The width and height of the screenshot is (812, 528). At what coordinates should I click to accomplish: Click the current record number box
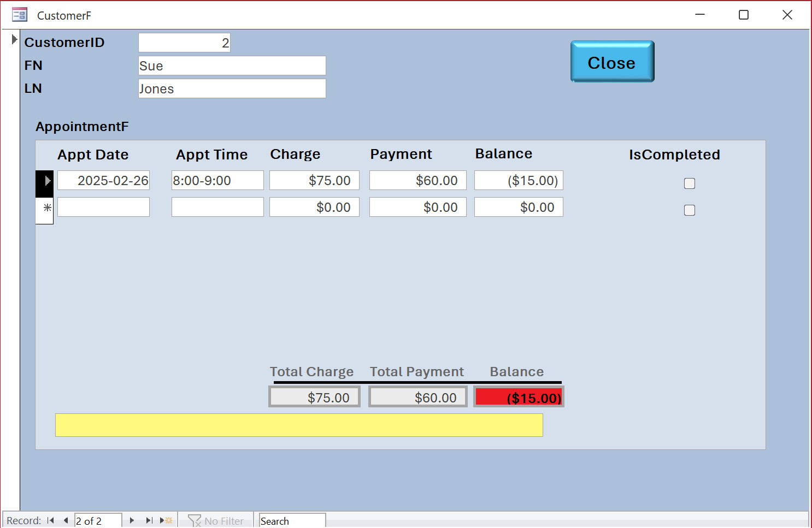pyautogui.click(x=97, y=521)
